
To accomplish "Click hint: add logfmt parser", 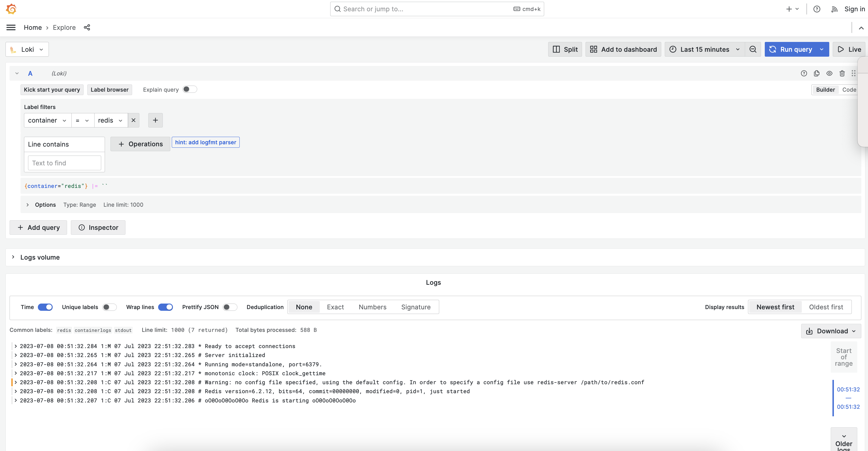I will click(x=206, y=142).
